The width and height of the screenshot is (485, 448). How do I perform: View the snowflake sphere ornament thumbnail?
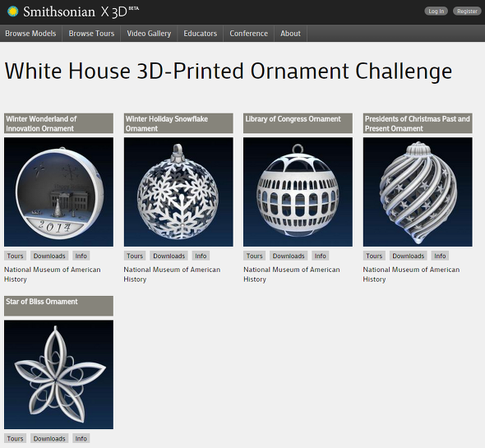click(178, 192)
